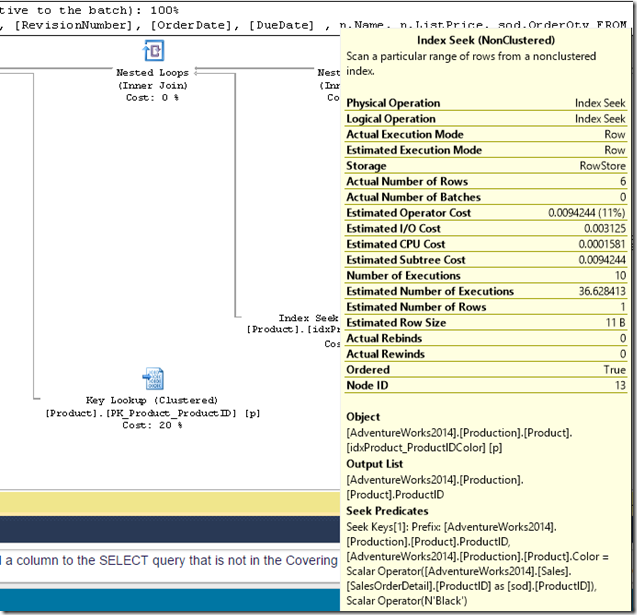
Task: Select the Nested Loops operator icon
Action: pyautogui.click(x=153, y=51)
